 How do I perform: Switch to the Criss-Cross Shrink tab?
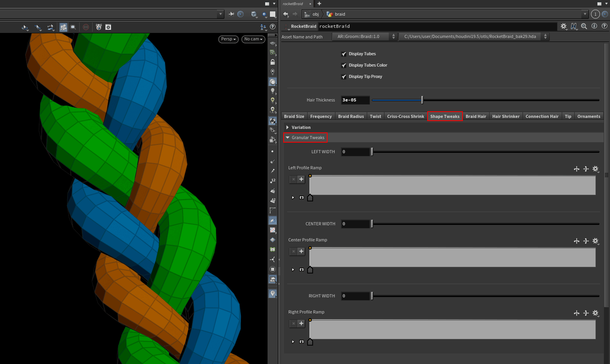[x=406, y=116]
